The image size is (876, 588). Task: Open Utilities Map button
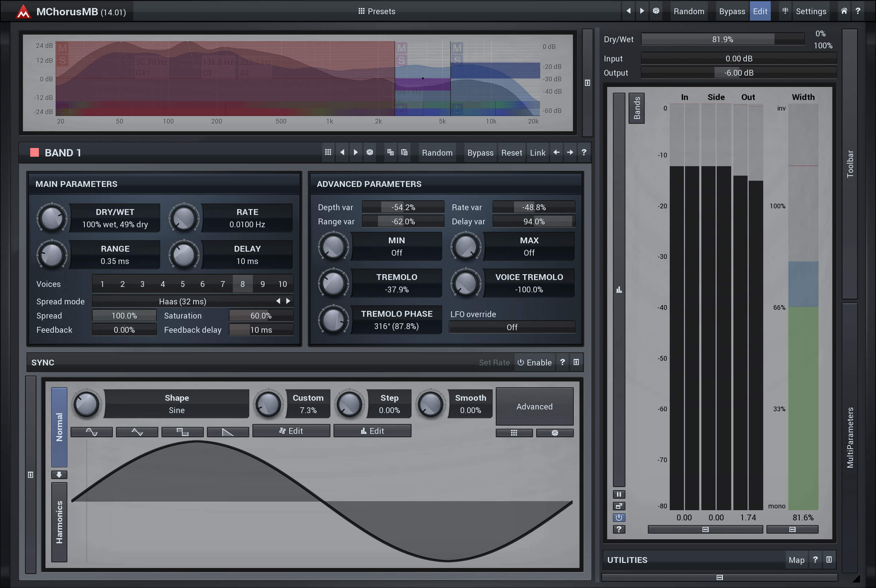point(796,560)
